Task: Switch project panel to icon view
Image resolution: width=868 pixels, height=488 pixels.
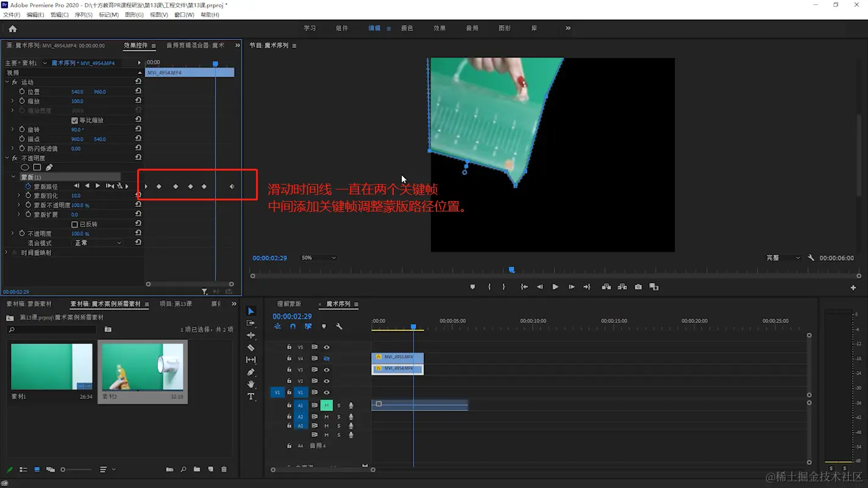Action: coord(37,470)
